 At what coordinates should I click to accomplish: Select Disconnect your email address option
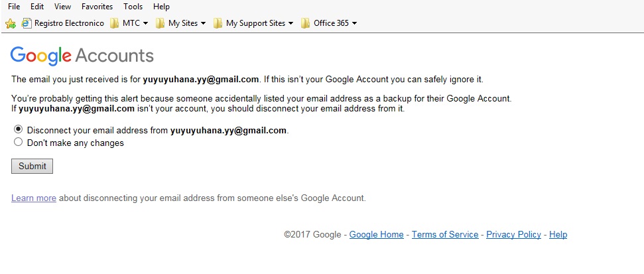pos(18,129)
